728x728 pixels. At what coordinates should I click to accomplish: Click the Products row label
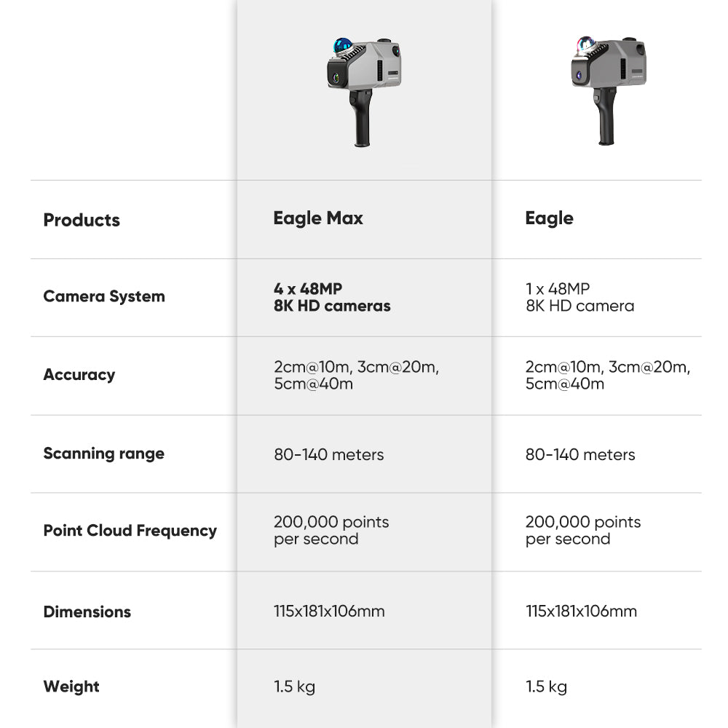[x=82, y=220]
